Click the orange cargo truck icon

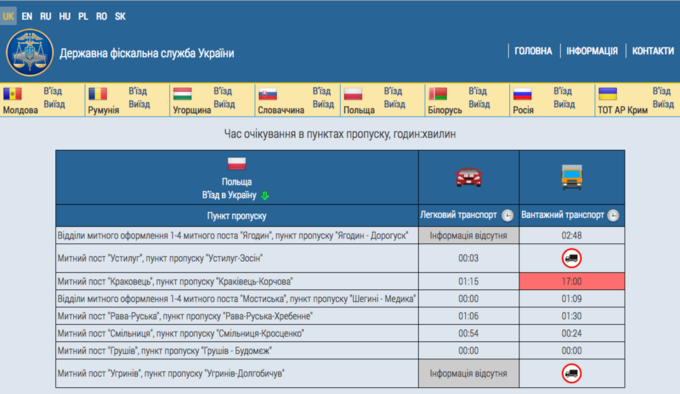click(x=572, y=177)
